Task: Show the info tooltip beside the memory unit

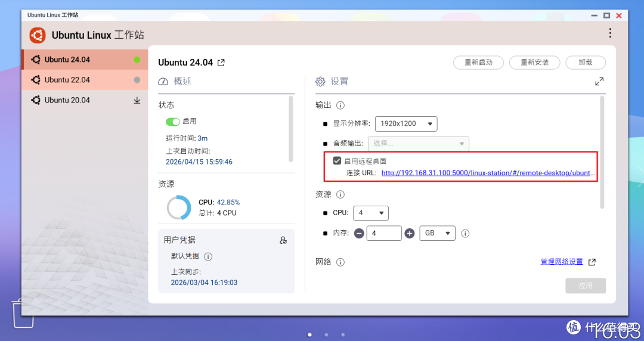Action: coord(465,233)
